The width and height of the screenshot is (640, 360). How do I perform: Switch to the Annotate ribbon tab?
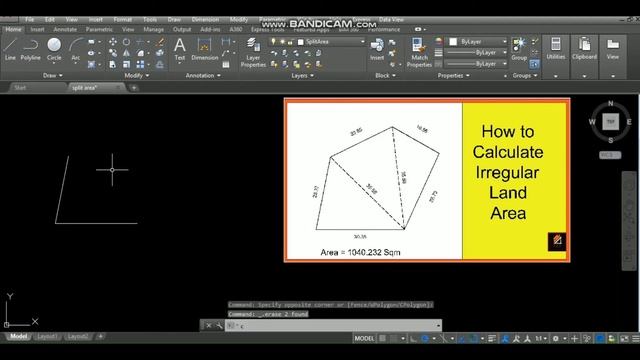tap(65, 29)
